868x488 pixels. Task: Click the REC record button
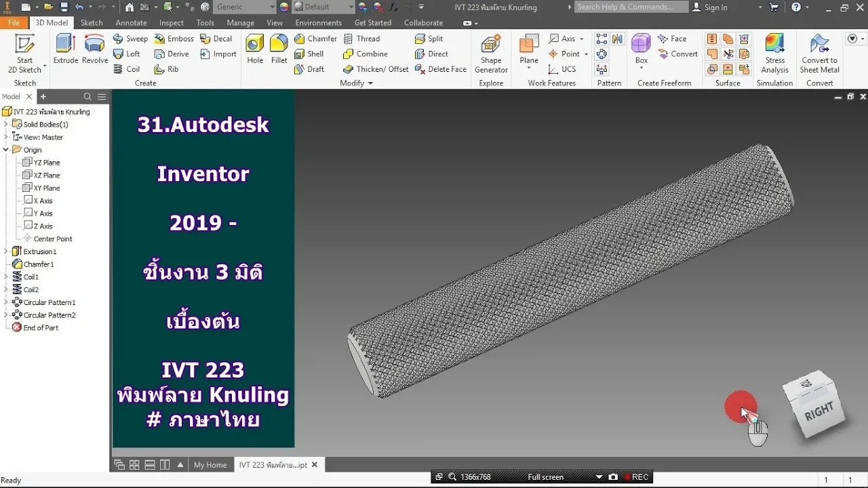[x=636, y=477]
